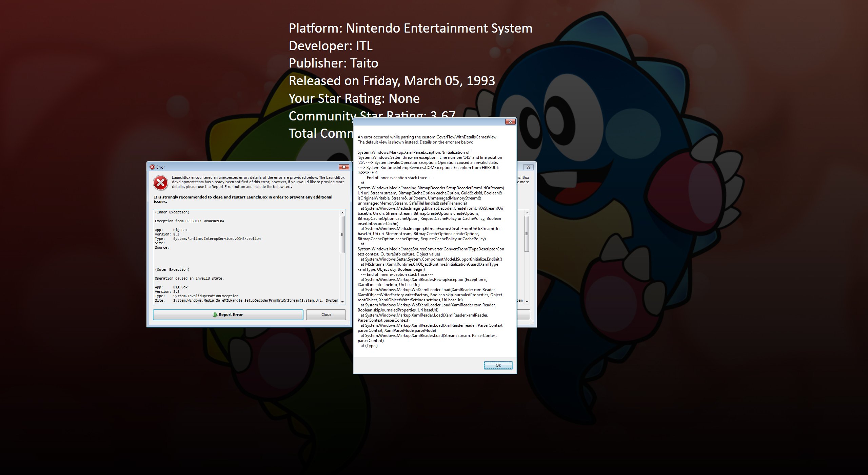Viewport: 868px width, 475px height.
Task: Click the greyed X of the hidden right Error dialog
Action: tap(528, 167)
